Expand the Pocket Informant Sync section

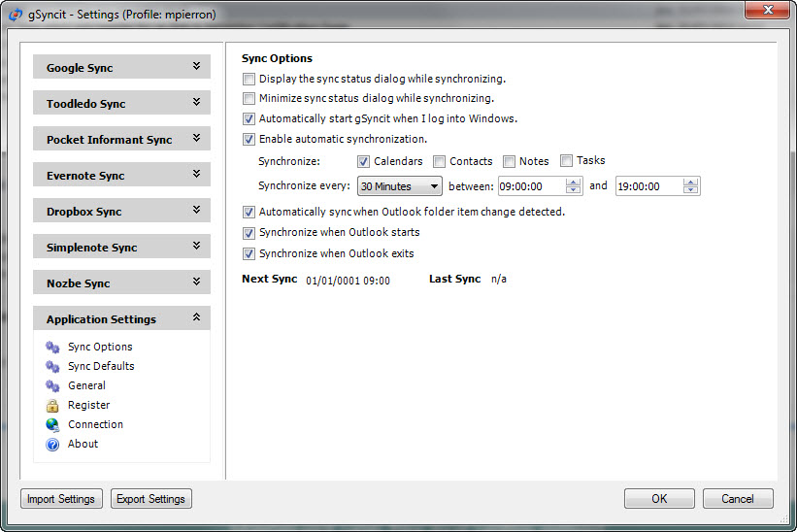pyautogui.click(x=121, y=139)
